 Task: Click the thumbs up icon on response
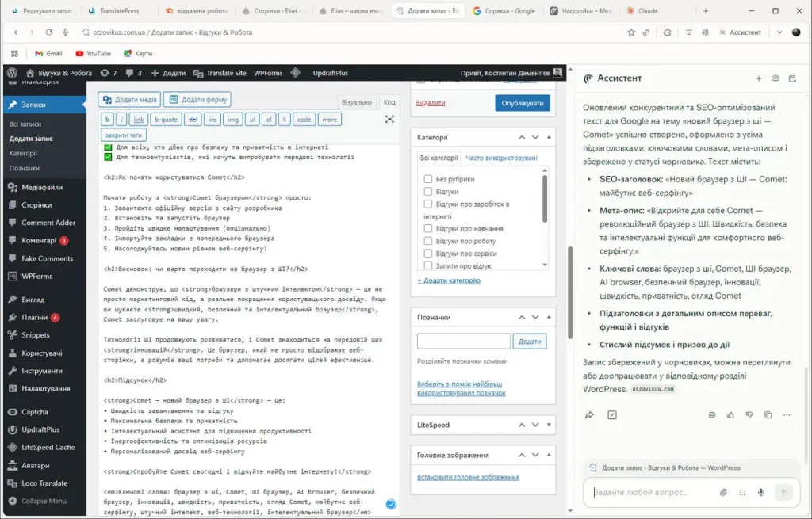point(730,414)
